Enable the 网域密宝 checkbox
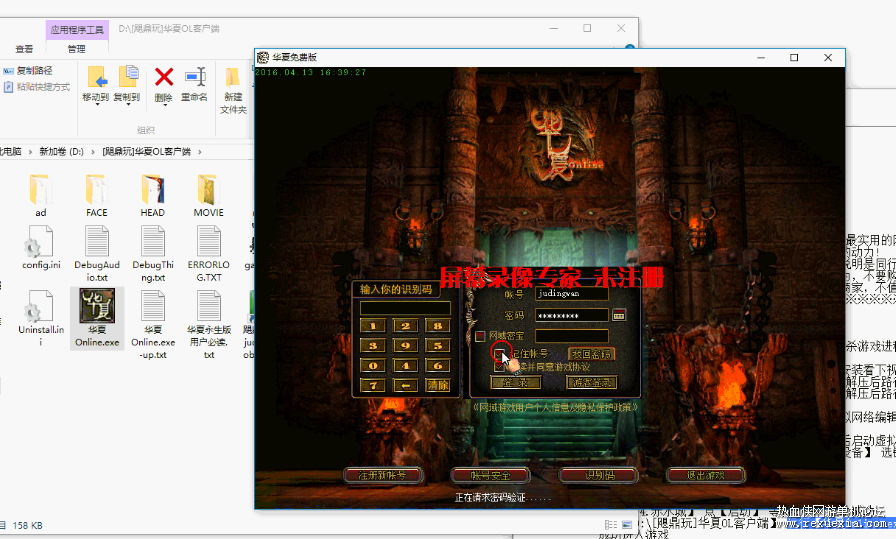896x539 pixels. click(480, 336)
